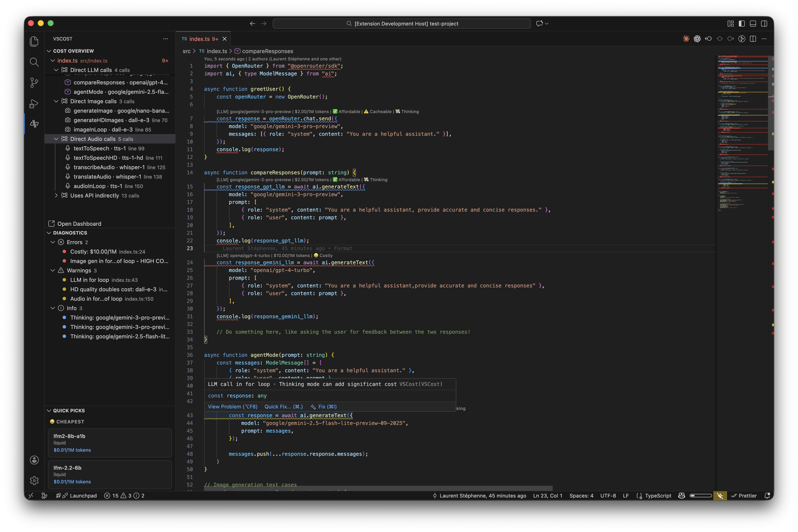Open the Manage gear icon
The width and height of the screenshot is (798, 532).
(x=34, y=480)
